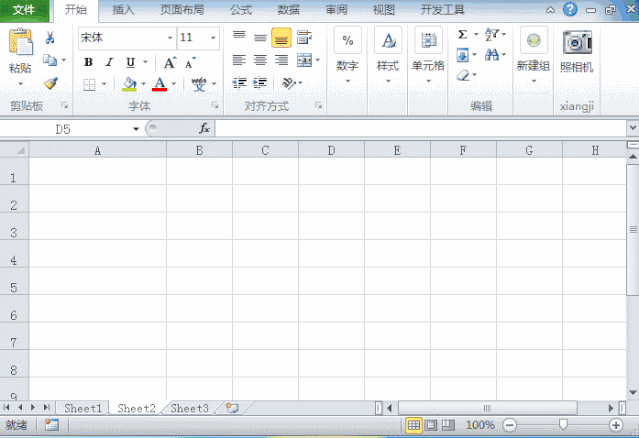Open the font size 11 dropdown

click(x=213, y=38)
